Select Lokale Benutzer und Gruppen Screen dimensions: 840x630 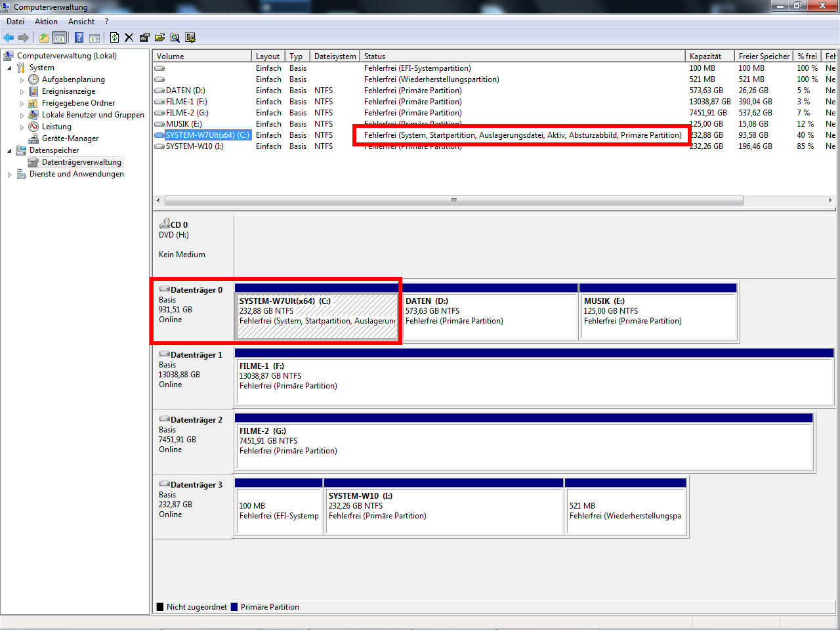coord(93,115)
